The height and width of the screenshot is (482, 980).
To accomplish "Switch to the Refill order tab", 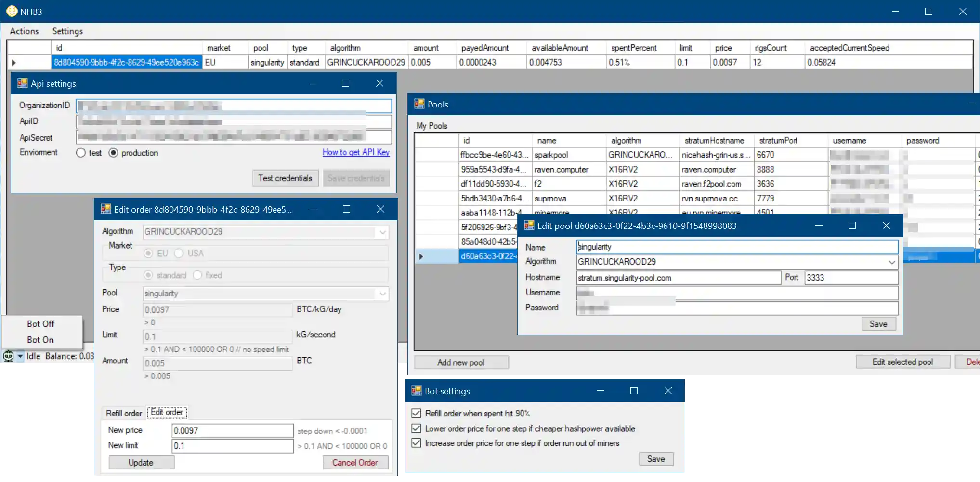I will tap(124, 413).
